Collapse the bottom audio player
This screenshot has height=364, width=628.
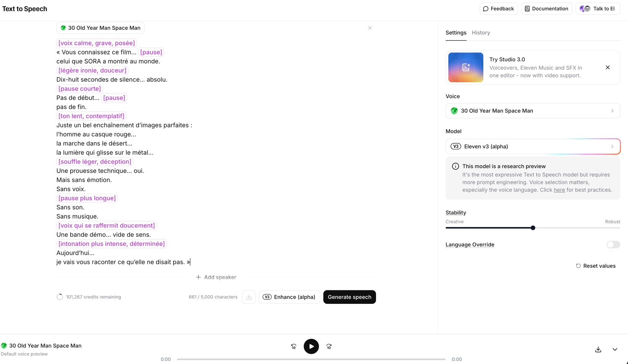[615, 350]
